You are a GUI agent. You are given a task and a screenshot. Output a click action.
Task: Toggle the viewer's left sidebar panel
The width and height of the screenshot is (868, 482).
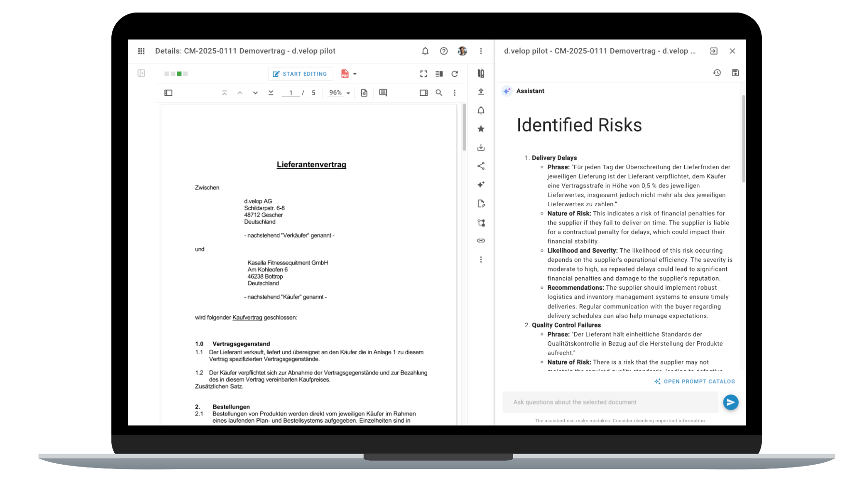click(168, 93)
